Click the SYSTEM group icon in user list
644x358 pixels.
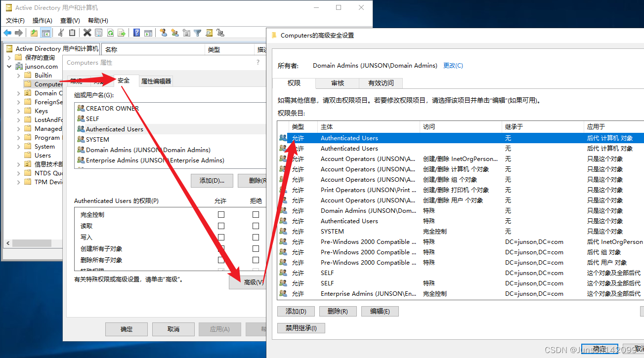tap(81, 139)
